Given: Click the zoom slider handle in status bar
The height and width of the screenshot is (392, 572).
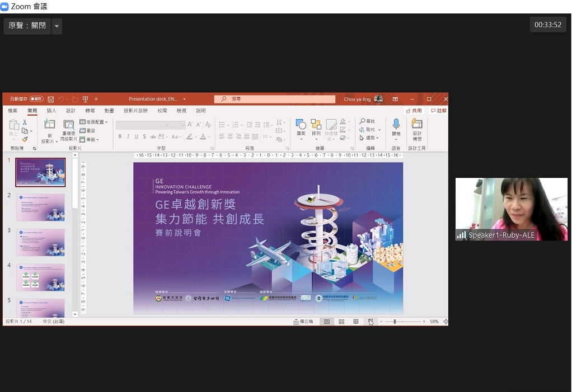Looking at the screenshot, I should pyautogui.click(x=395, y=322).
